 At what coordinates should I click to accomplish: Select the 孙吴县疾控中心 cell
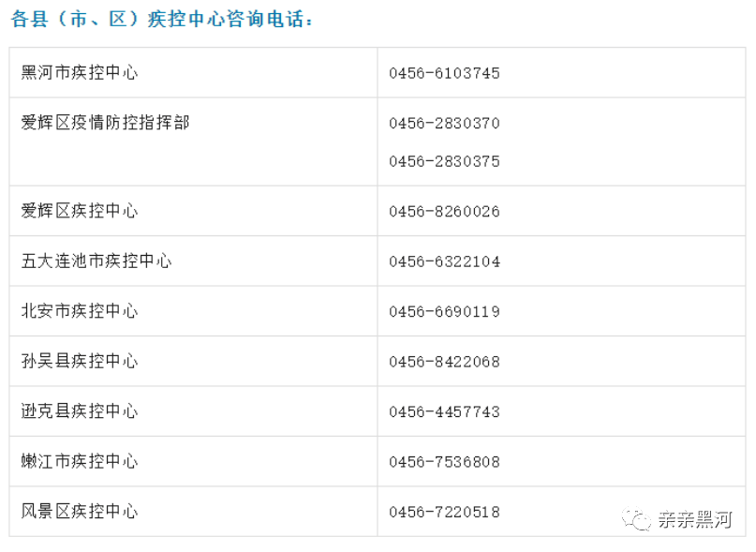tap(80, 361)
